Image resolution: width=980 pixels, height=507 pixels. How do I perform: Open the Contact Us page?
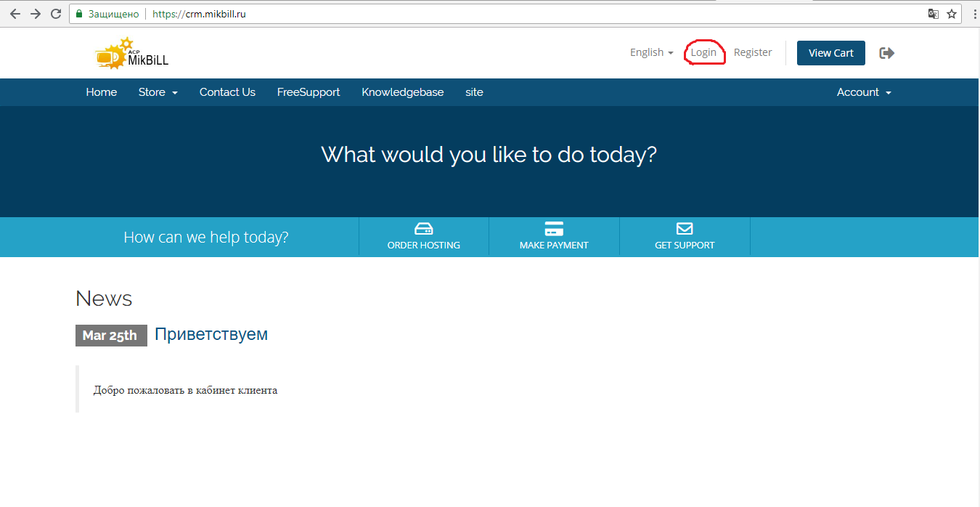coord(227,92)
